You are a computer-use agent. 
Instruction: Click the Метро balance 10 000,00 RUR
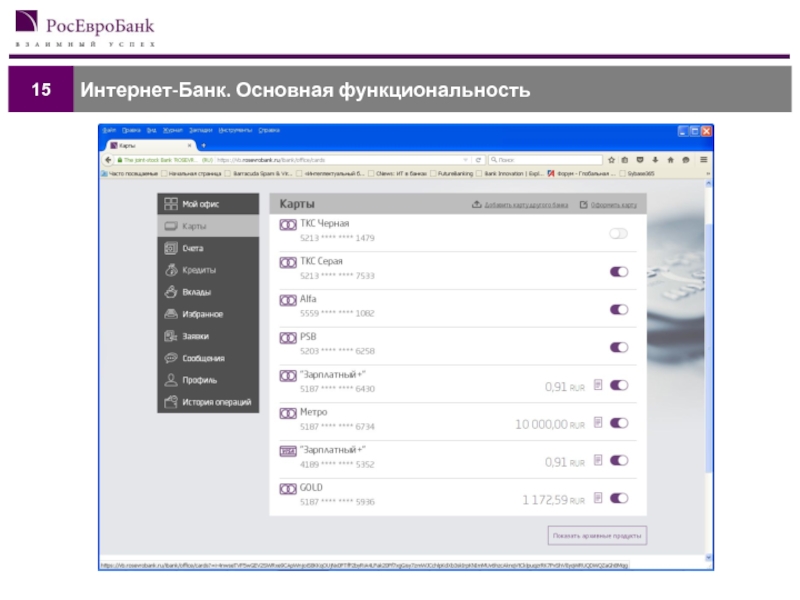(550, 424)
